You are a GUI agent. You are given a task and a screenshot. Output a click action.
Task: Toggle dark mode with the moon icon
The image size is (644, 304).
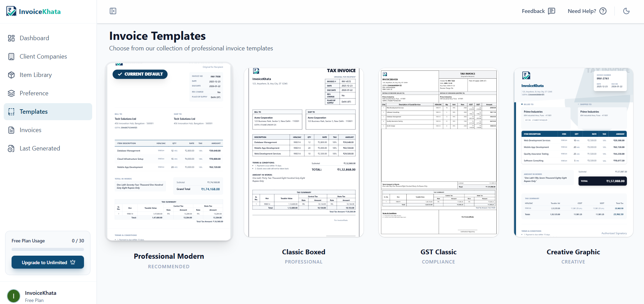click(626, 11)
